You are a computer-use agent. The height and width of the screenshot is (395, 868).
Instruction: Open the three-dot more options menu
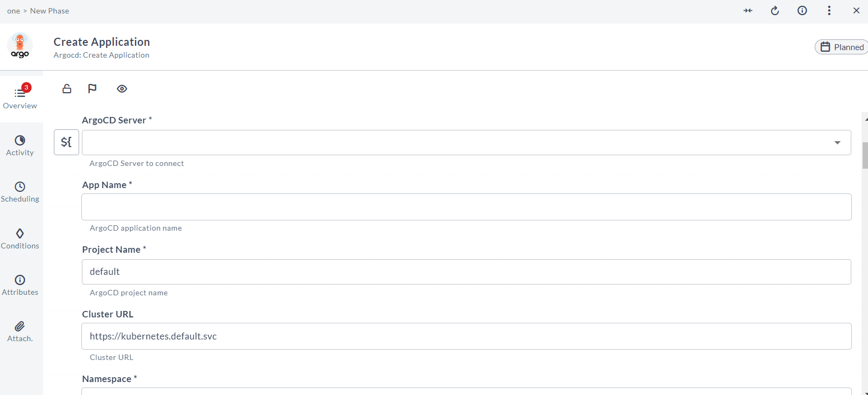tap(829, 11)
